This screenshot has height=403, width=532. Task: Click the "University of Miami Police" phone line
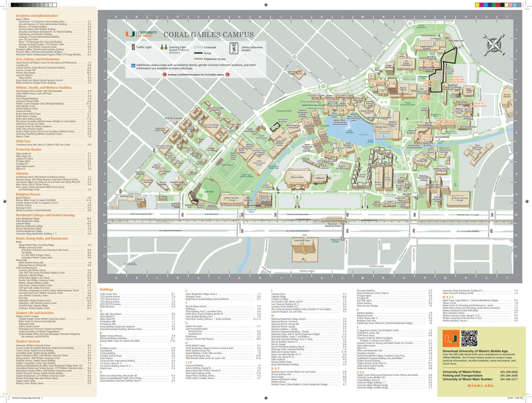pyautogui.click(x=481, y=372)
